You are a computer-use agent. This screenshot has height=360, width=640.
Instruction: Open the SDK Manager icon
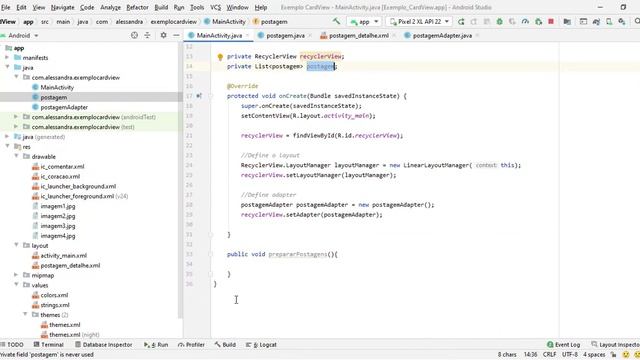pyautogui.click(x=622, y=22)
